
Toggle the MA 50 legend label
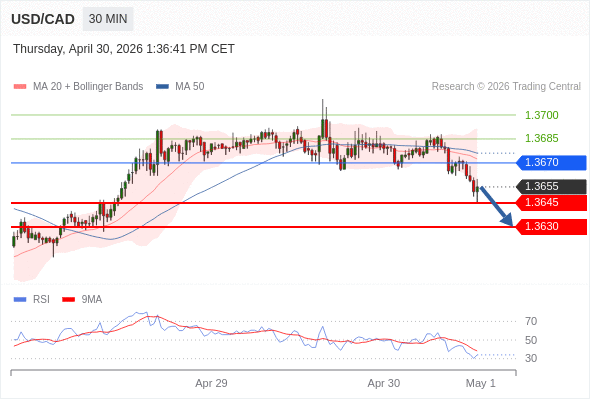point(190,87)
